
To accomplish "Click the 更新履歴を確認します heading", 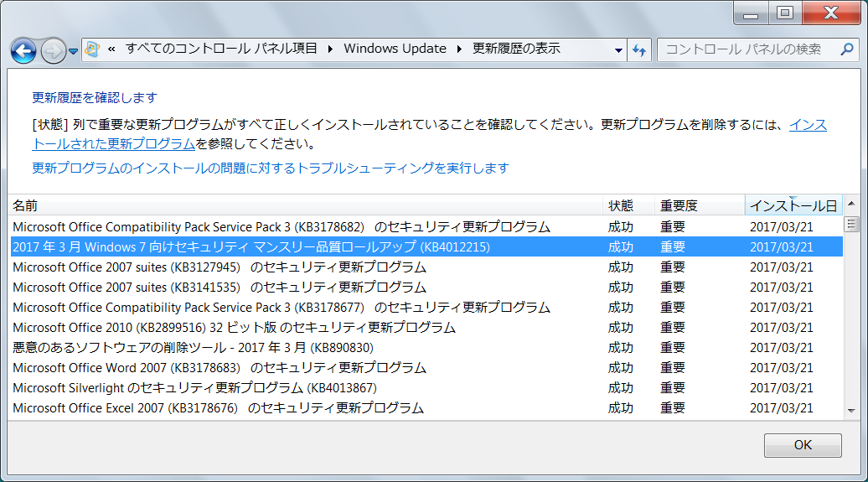I will [x=95, y=98].
